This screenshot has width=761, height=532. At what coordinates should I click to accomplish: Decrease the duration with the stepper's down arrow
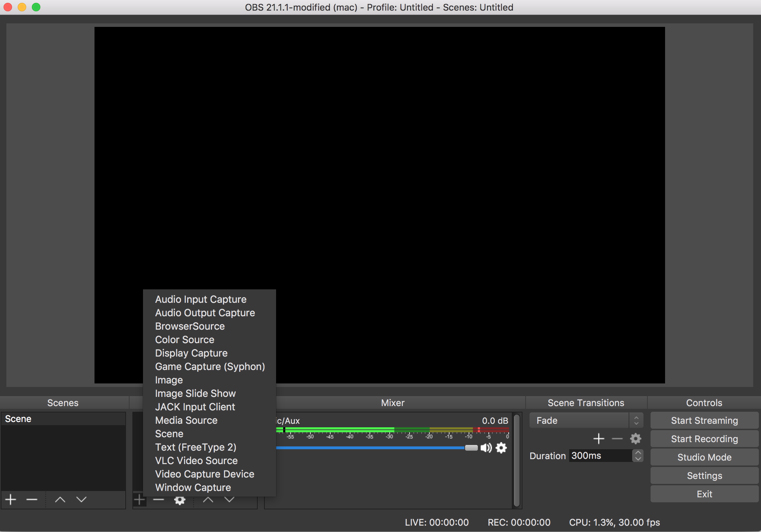point(638,459)
